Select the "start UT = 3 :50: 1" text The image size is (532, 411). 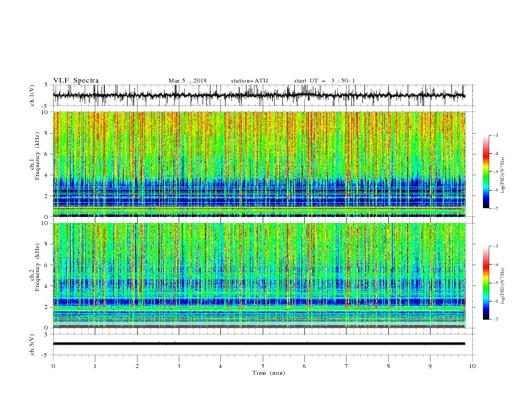point(324,81)
